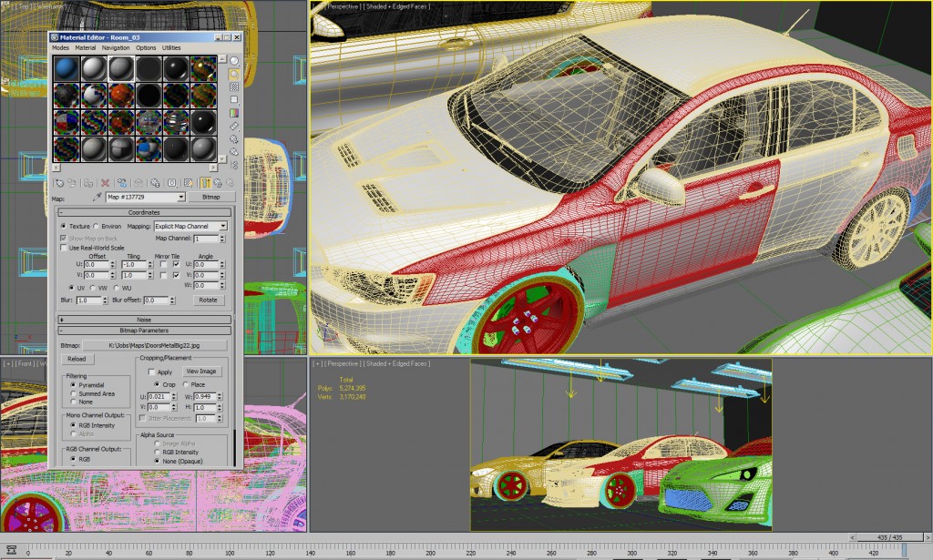
Task: Select the Environ mapping radio button
Action: [97, 226]
